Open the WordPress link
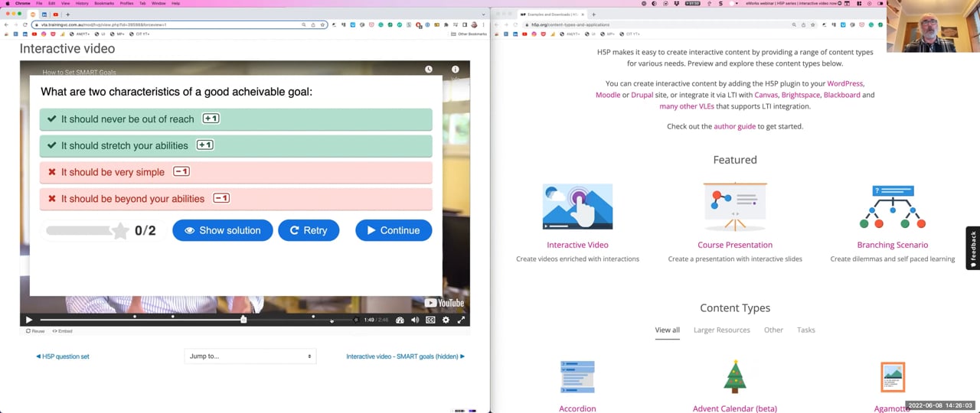Screen dimensions: 980x413 [x=845, y=83]
